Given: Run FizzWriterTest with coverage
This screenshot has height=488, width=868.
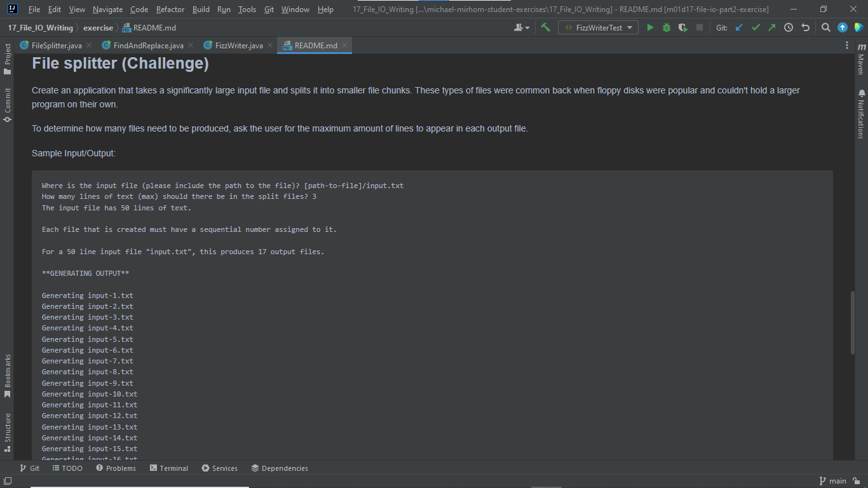Looking at the screenshot, I should 682,28.
